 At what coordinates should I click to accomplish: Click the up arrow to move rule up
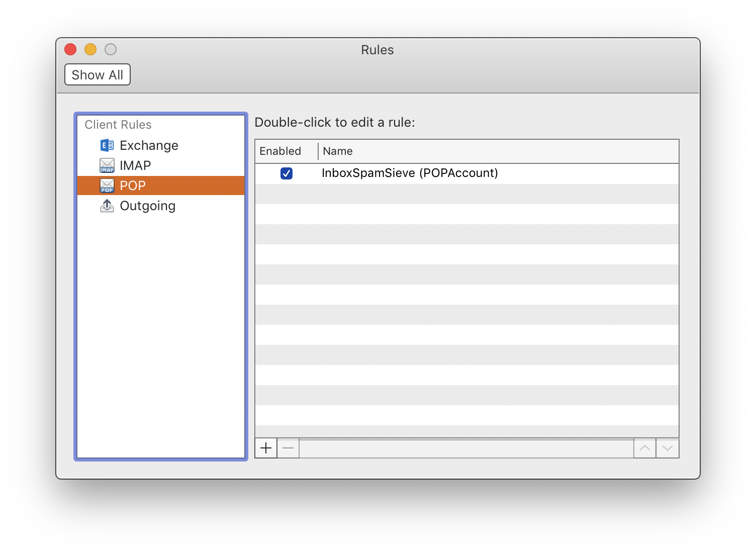(x=645, y=447)
